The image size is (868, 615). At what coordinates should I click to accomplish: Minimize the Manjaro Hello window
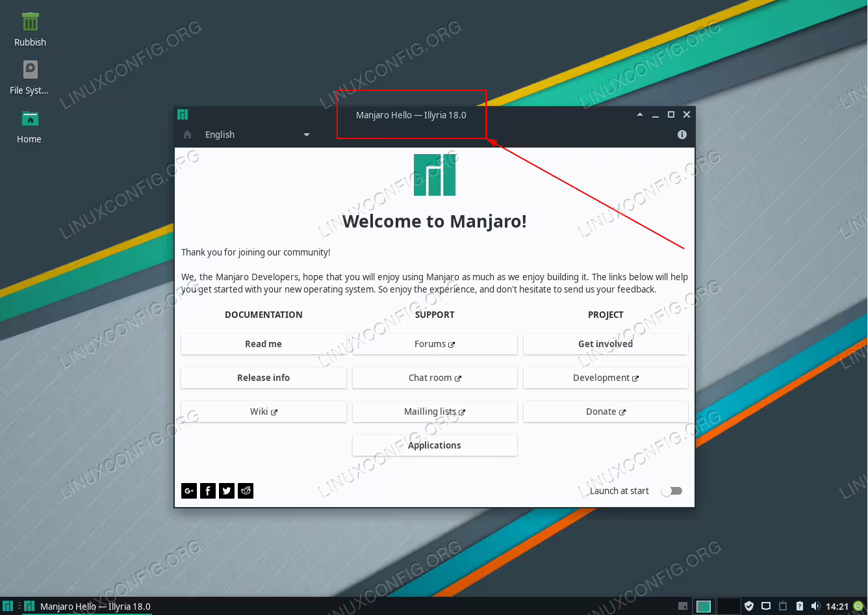656,114
